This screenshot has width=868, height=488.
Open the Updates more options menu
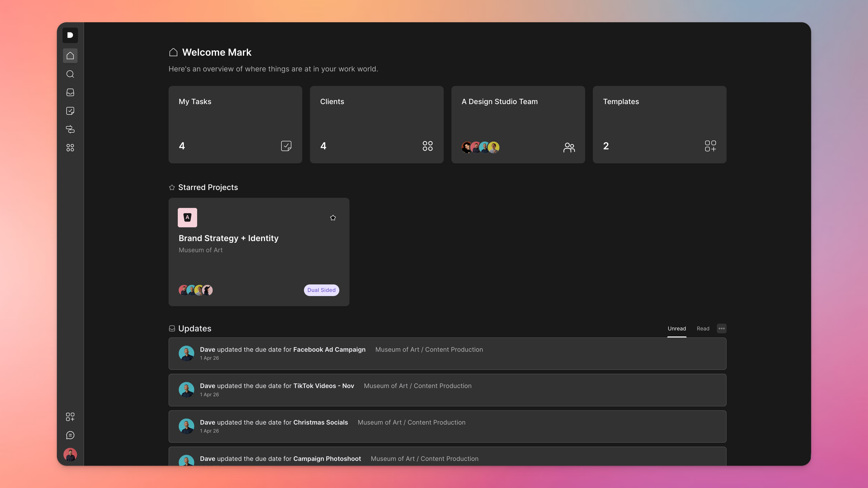pos(721,328)
